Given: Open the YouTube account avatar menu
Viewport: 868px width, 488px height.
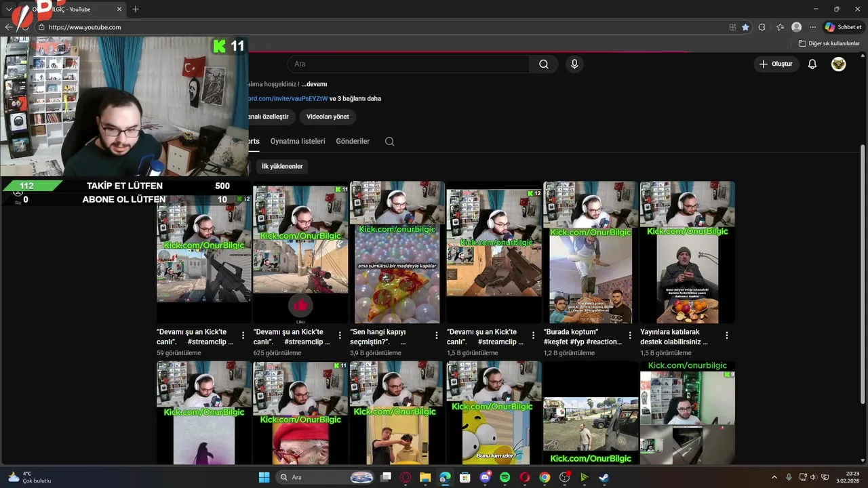Looking at the screenshot, I should (839, 64).
